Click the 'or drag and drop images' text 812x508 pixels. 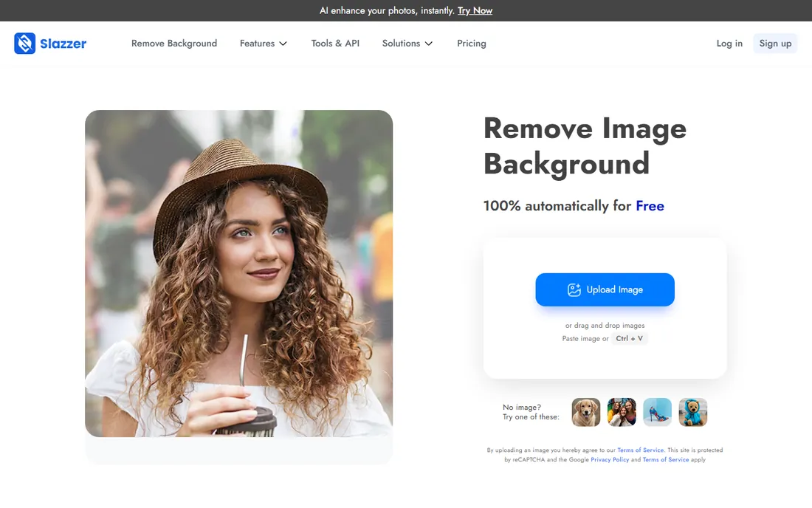[x=605, y=325]
